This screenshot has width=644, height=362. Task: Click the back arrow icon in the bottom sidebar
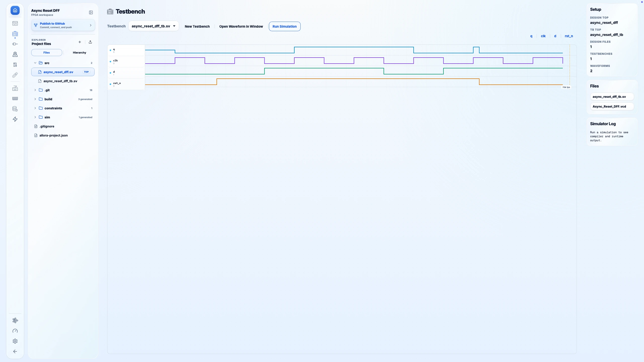15,351
